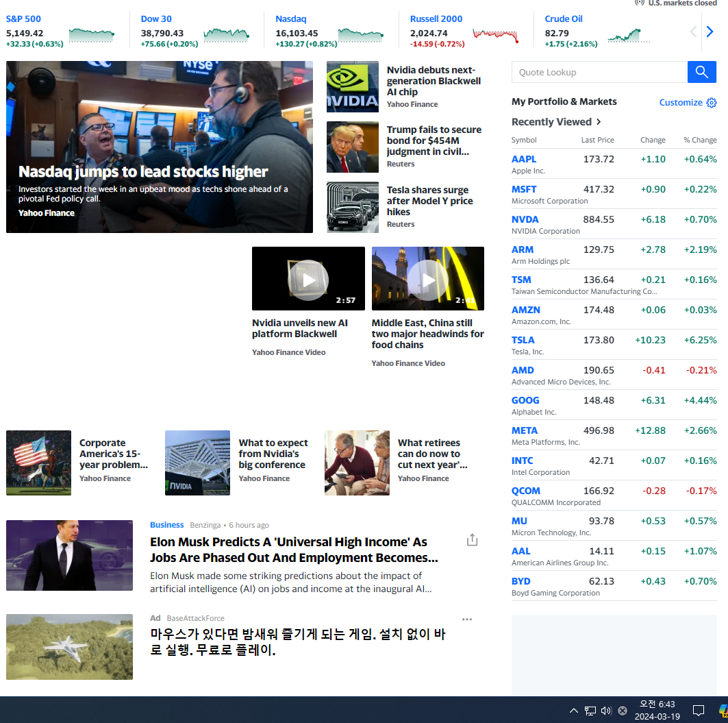
Task: Open ad options three-dot menu
Action: tap(467, 619)
